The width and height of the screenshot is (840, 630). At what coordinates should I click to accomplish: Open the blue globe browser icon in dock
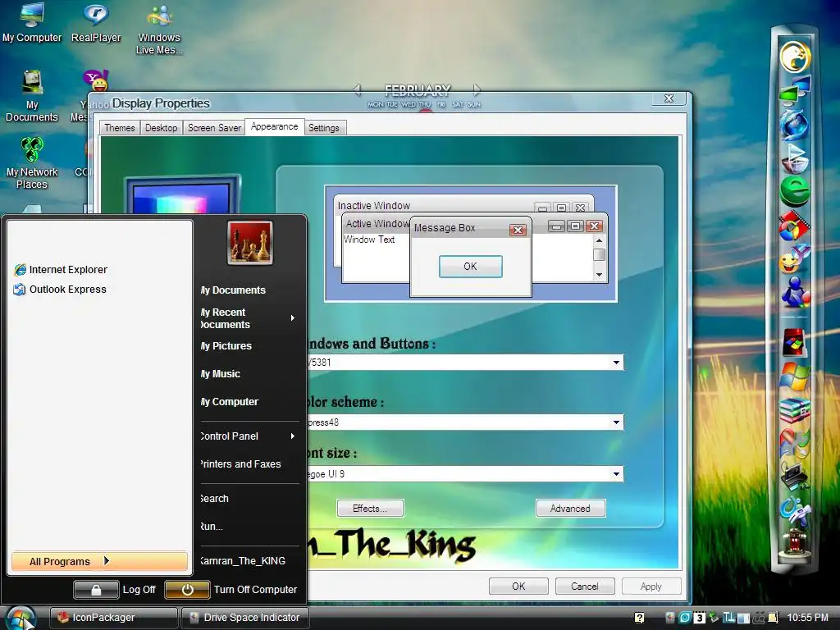coord(795,125)
